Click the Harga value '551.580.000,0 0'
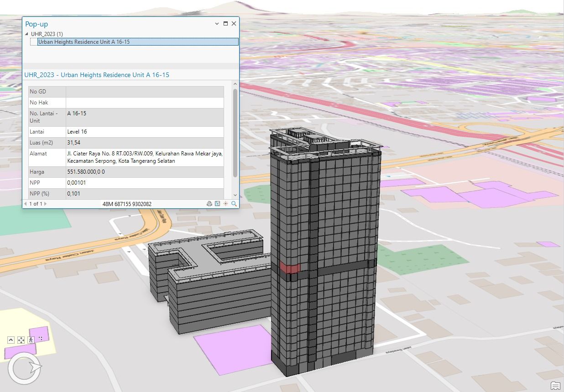Screen dimensions: 564x392 pyautogui.click(x=86, y=172)
